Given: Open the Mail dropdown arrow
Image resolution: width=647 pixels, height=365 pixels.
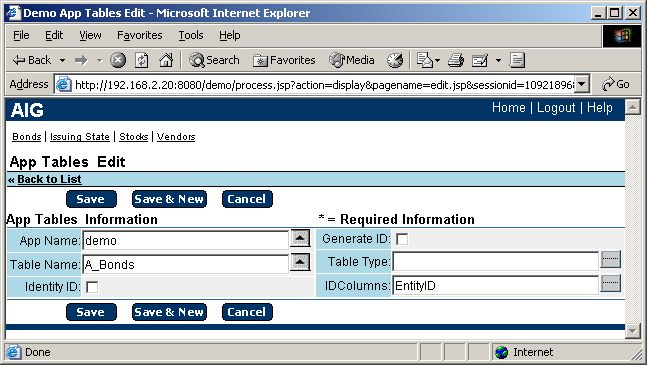Looking at the screenshot, I should point(437,61).
